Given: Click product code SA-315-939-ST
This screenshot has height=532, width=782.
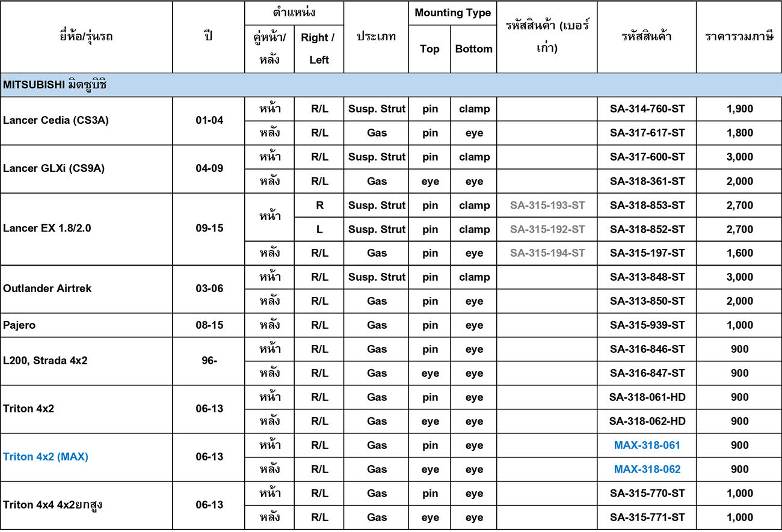Looking at the screenshot, I should [x=647, y=325].
